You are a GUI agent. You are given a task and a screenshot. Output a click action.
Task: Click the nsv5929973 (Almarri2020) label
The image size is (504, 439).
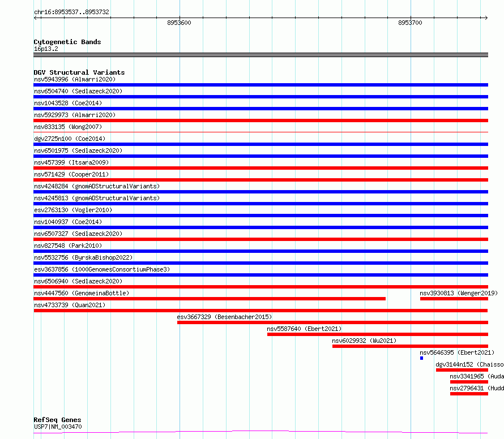[x=75, y=115]
